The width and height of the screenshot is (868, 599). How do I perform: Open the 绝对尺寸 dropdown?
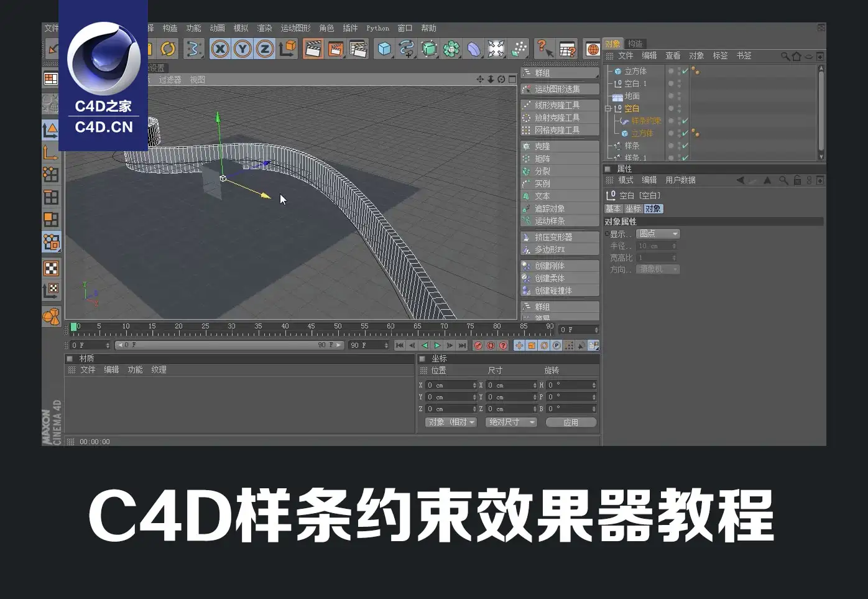(x=510, y=422)
